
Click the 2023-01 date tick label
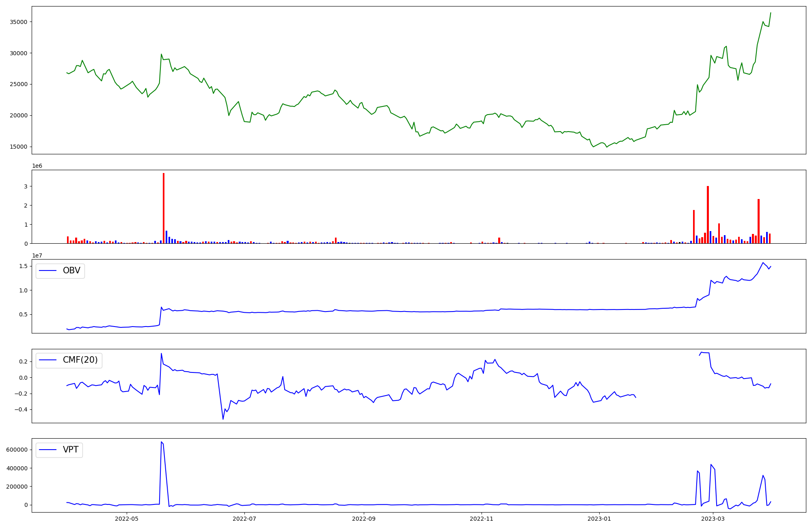point(599,519)
